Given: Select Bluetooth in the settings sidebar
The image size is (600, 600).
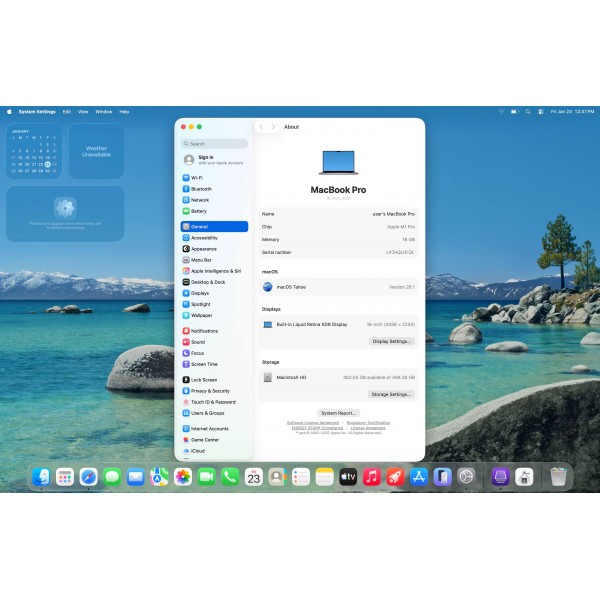Looking at the screenshot, I should click(201, 189).
